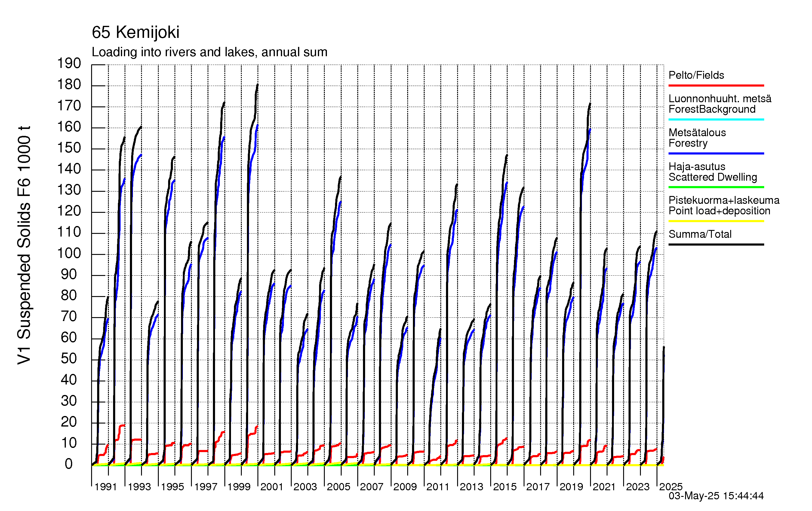Click the 'Forestry' legend label
Viewport: 812px width, 511px height.
688,143
